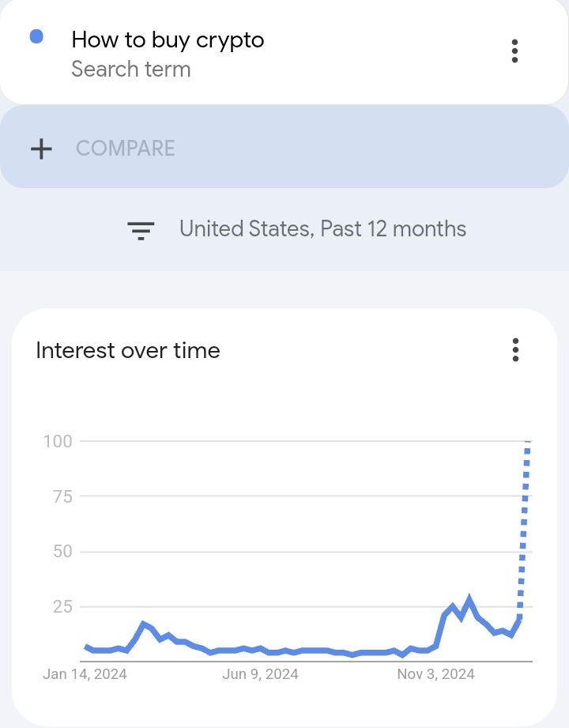Open Interest over time three-dot menu
This screenshot has width=569, height=728.
[515, 349]
